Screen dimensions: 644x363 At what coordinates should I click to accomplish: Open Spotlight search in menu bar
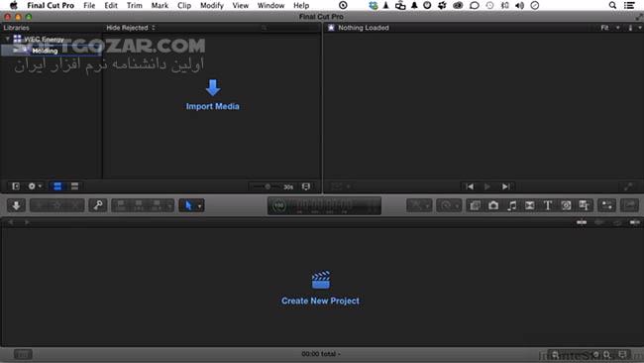click(x=612, y=5)
